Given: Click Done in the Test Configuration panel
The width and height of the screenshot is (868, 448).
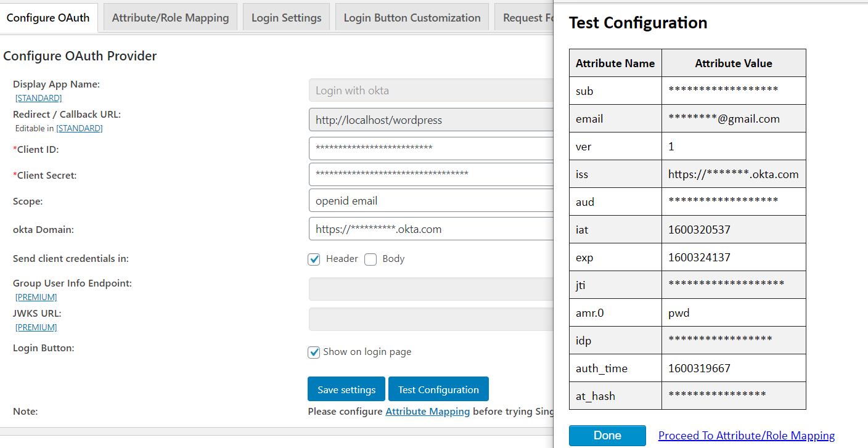Looking at the screenshot, I should tap(607, 436).
